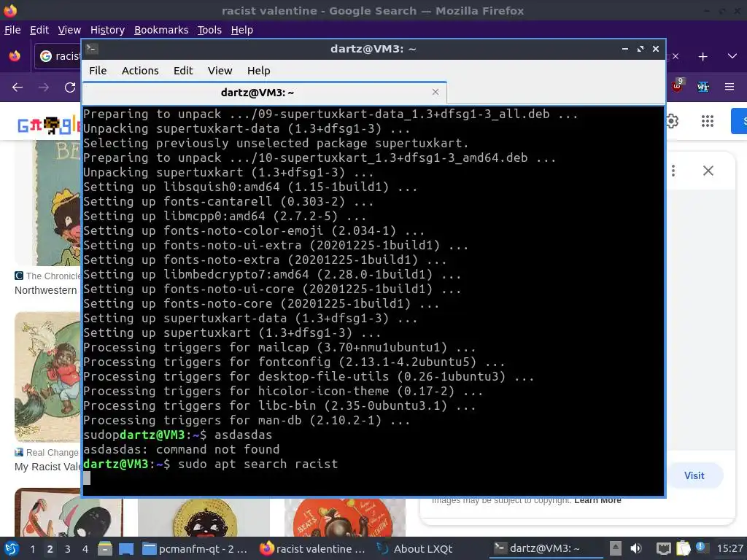Click Firefox View icon beside tabs

15,56
